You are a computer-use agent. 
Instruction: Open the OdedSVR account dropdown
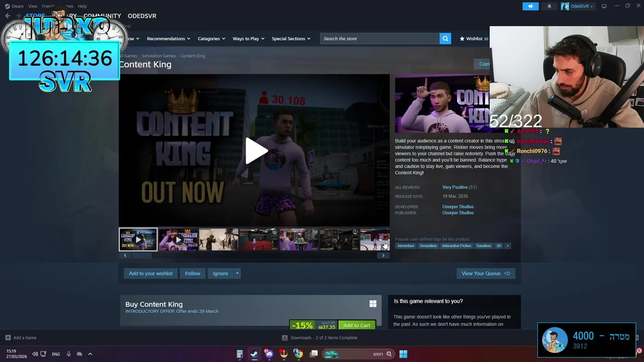(x=577, y=6)
